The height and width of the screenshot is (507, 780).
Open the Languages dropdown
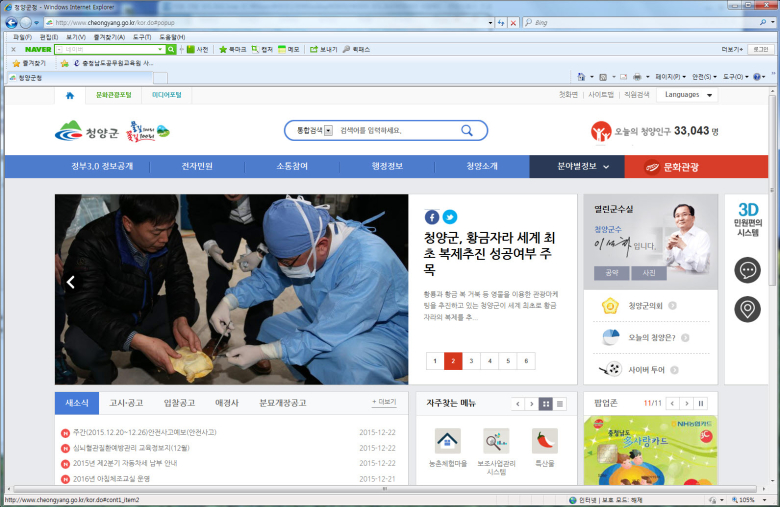[x=687, y=95]
